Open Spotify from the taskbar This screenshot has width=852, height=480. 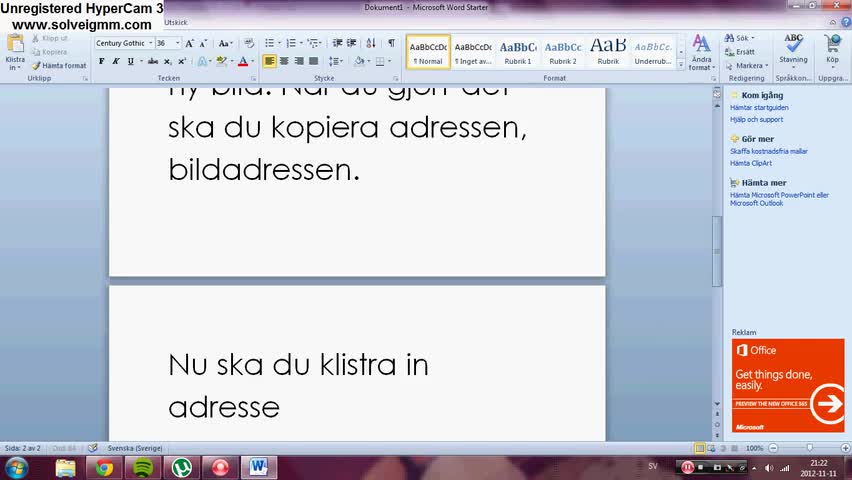click(143, 467)
